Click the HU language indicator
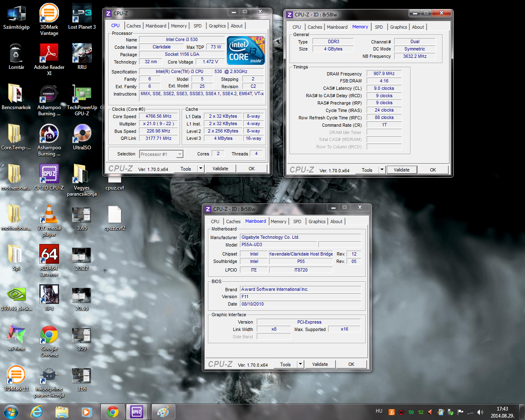 pos(379,411)
